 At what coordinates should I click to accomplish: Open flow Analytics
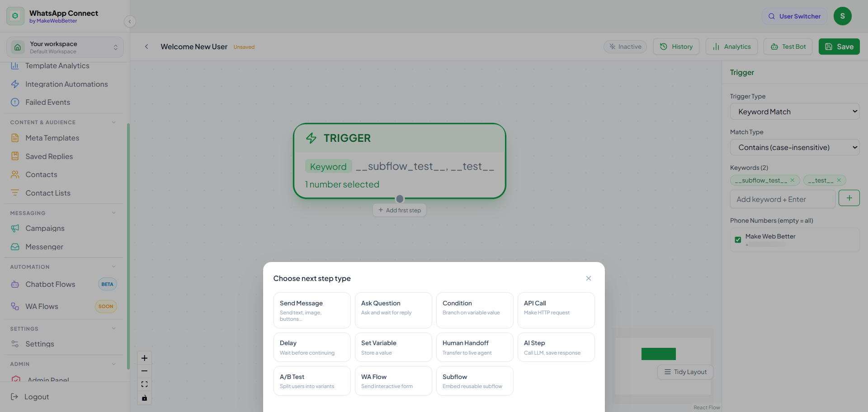click(731, 47)
